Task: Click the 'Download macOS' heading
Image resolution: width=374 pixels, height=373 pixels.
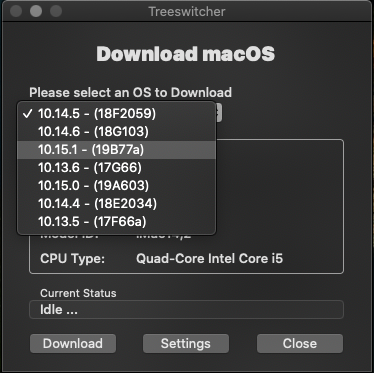Action: (x=186, y=54)
